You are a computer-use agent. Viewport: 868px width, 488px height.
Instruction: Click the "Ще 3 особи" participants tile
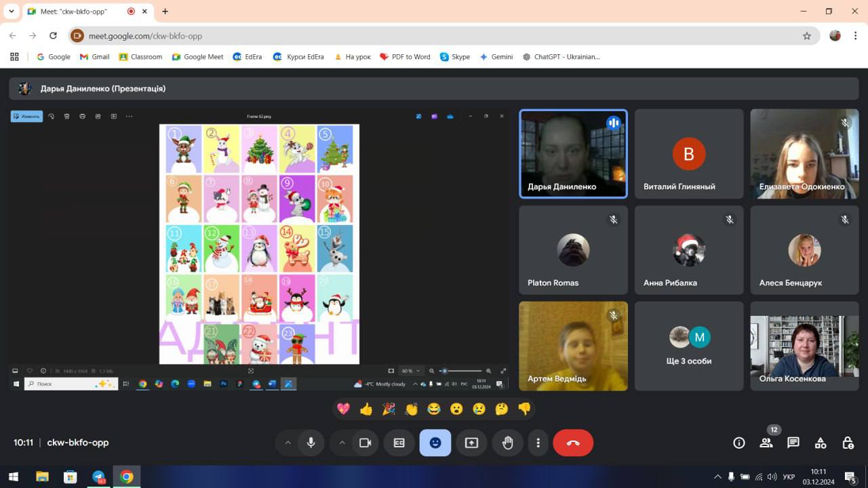point(688,346)
